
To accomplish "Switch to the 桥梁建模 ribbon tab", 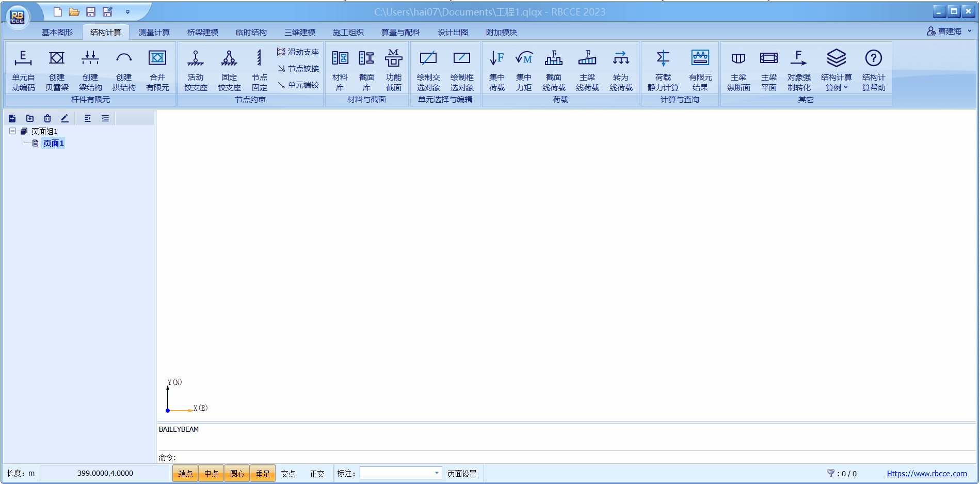I will (202, 32).
